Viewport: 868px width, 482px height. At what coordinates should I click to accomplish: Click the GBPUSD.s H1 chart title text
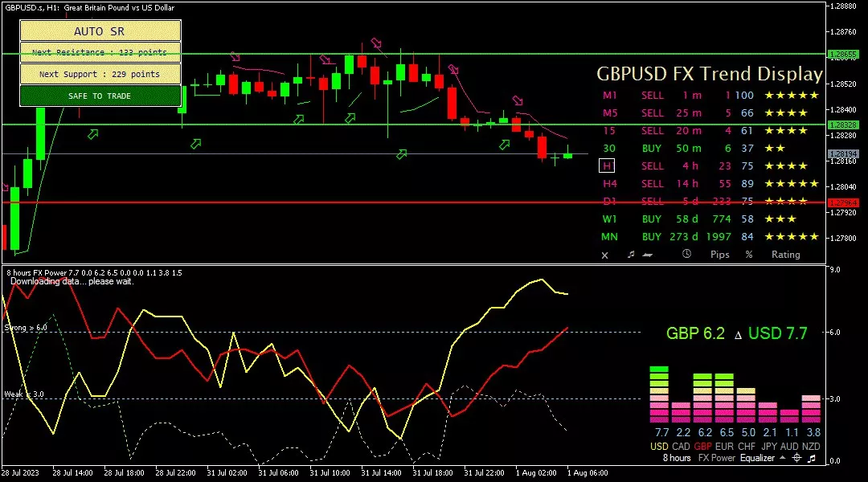click(x=90, y=8)
